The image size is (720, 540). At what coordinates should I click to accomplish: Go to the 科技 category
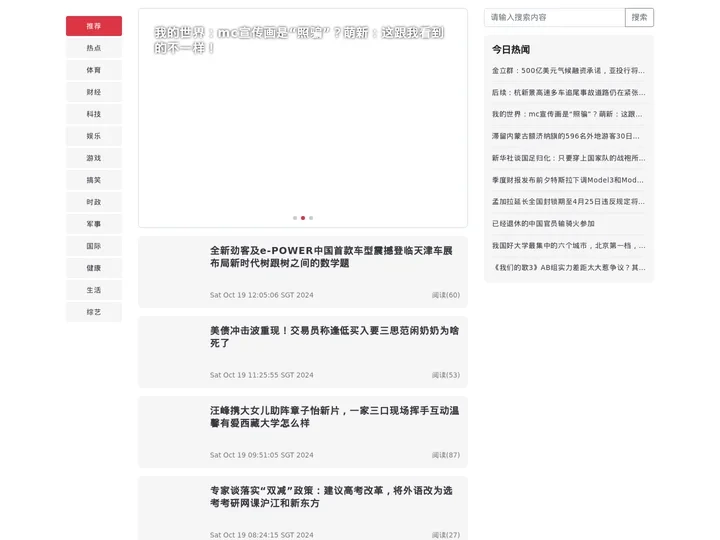[x=94, y=114]
